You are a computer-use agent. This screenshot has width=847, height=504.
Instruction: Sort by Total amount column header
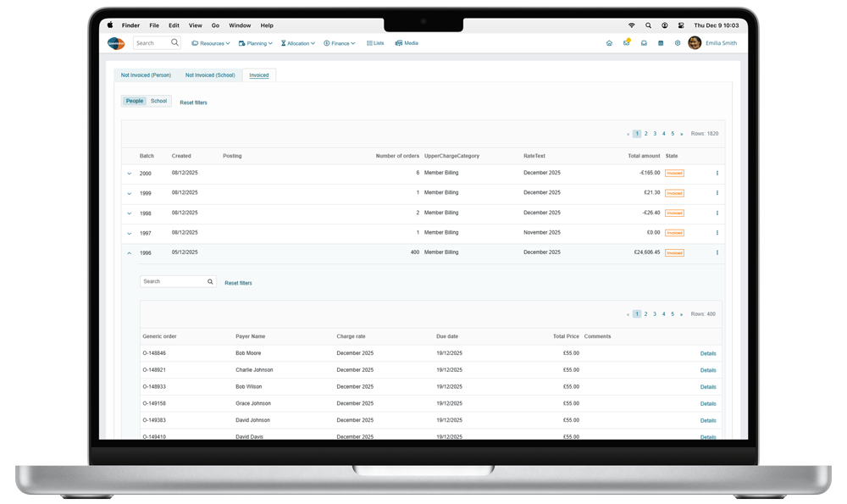644,156
